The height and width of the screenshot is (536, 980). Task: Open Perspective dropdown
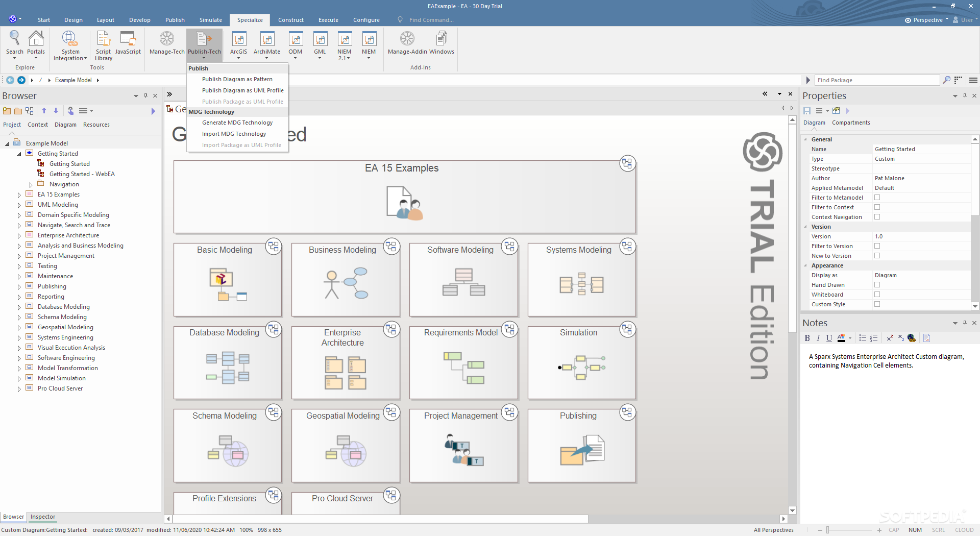point(926,20)
